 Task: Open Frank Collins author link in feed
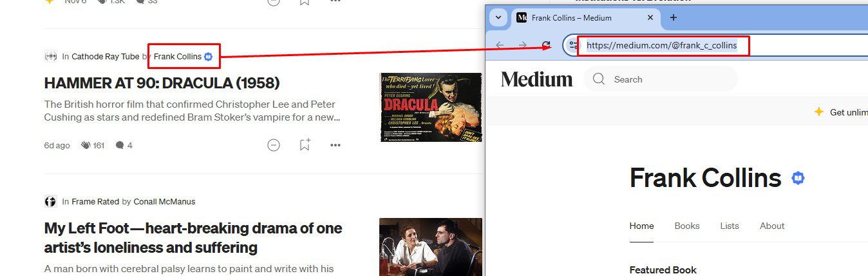[177, 57]
